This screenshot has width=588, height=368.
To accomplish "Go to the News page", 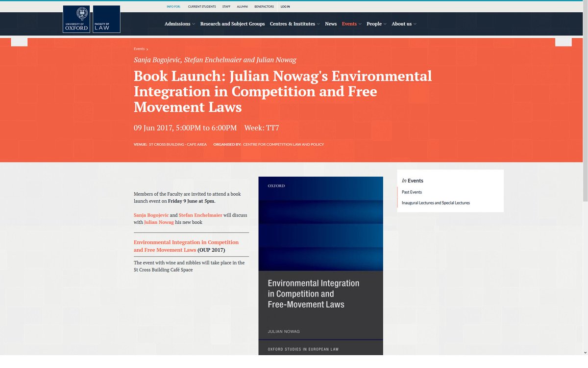I will point(331,24).
